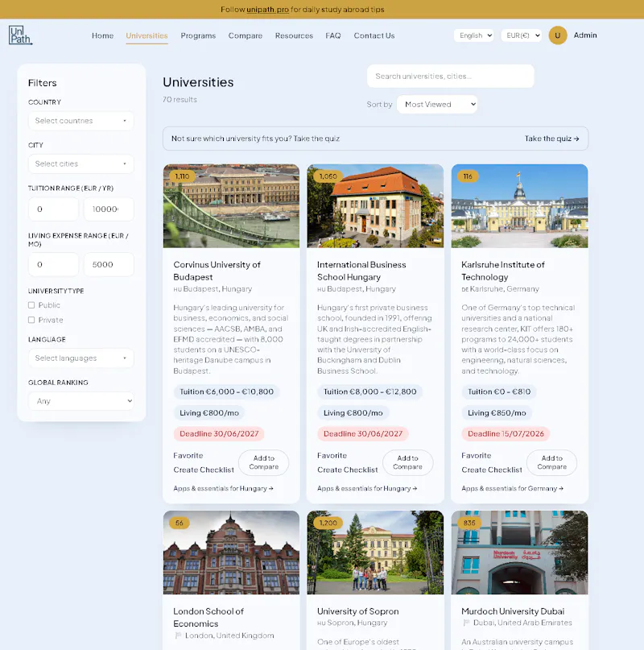This screenshot has height=650, width=644.
Task: Open Apps & essentials for Germany link
Action: (512, 488)
